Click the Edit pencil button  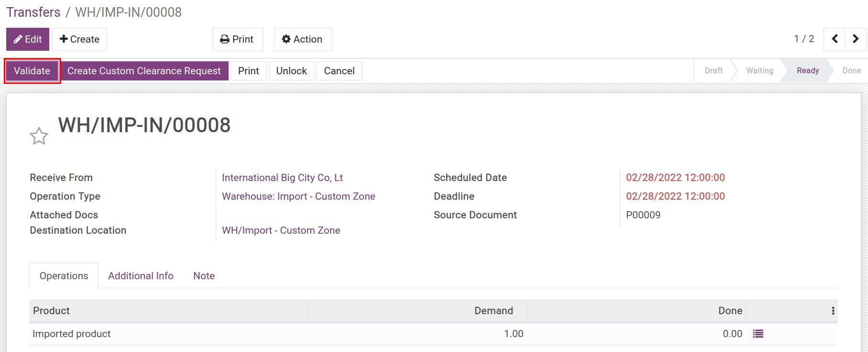tap(28, 39)
